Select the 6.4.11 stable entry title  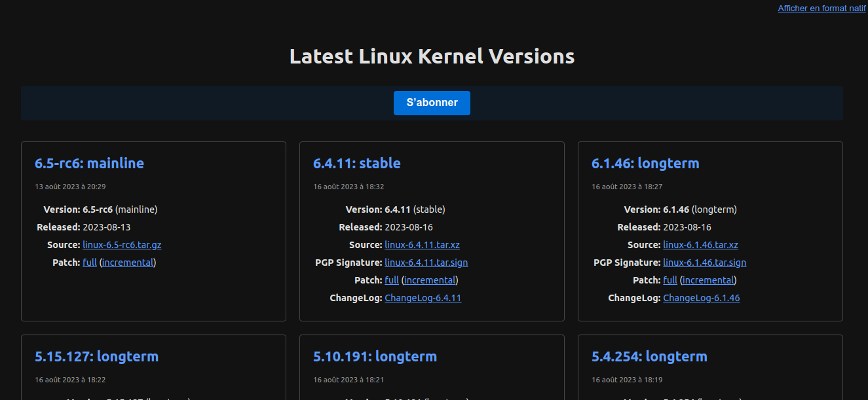coord(356,163)
